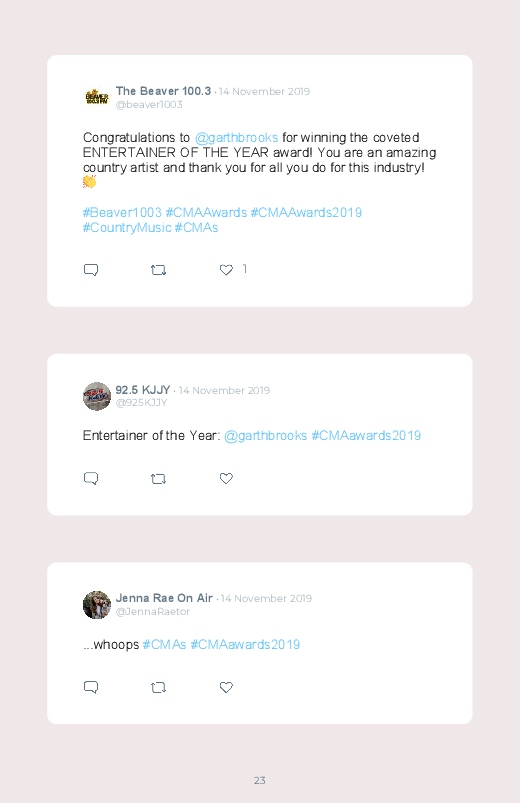Like the 92.5 KJJY tweet

[x=226, y=478]
